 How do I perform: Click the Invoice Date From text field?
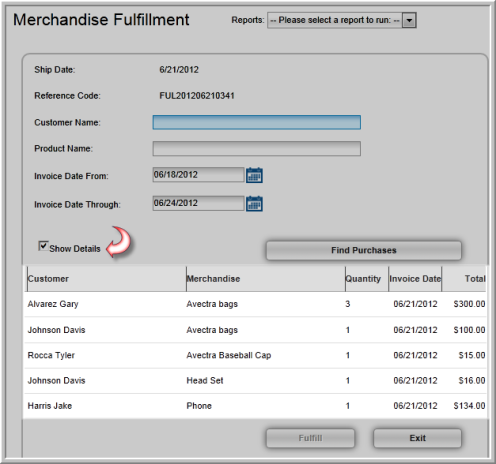[x=198, y=175]
